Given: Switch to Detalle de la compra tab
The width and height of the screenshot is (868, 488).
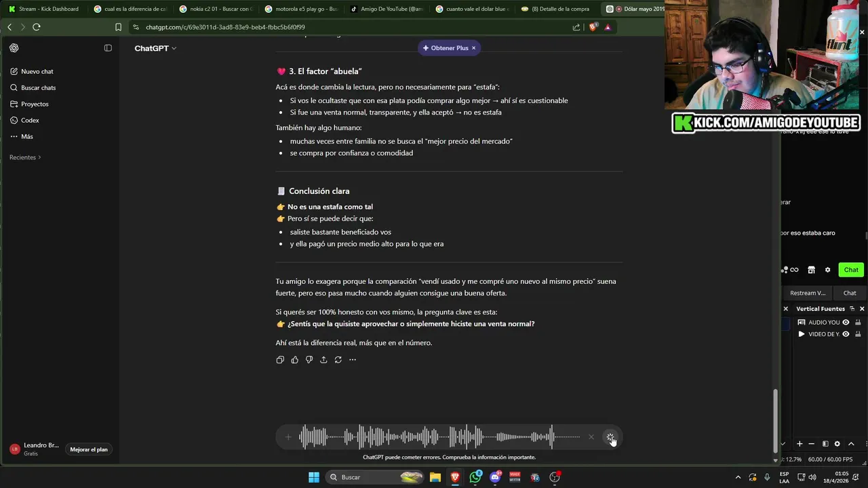Looking at the screenshot, I should point(557,9).
